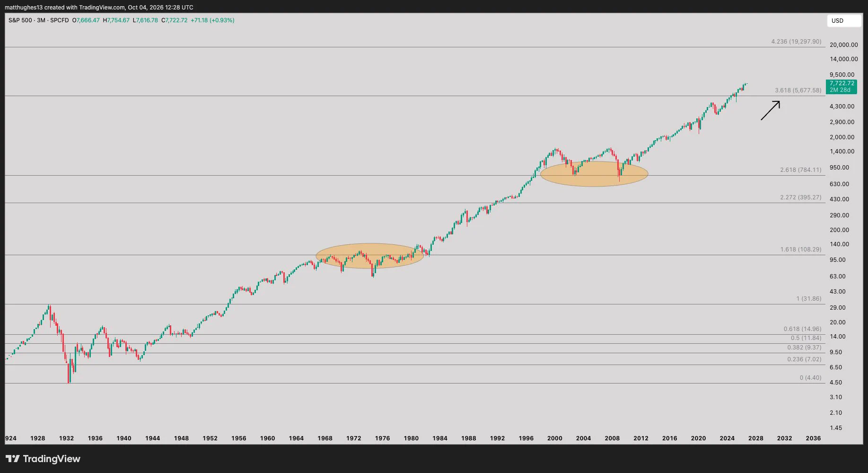Click the 1976 label on the time axis
This screenshot has height=473, width=868.
tap(382, 438)
